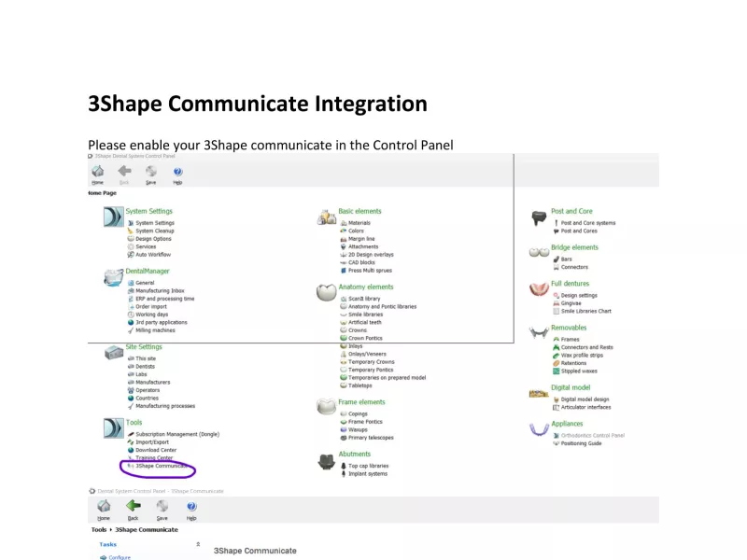Open Colors link under Basic elements
This screenshot has width=747, height=560.
(356, 231)
